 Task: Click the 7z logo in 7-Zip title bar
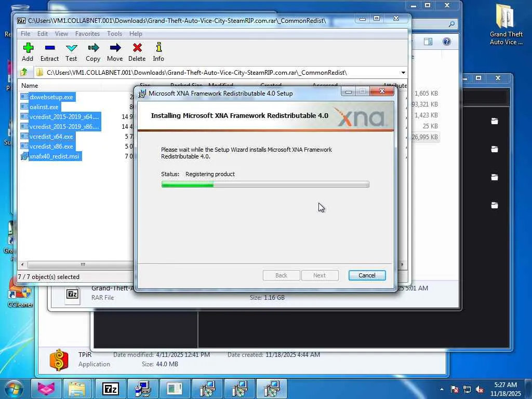[21, 21]
